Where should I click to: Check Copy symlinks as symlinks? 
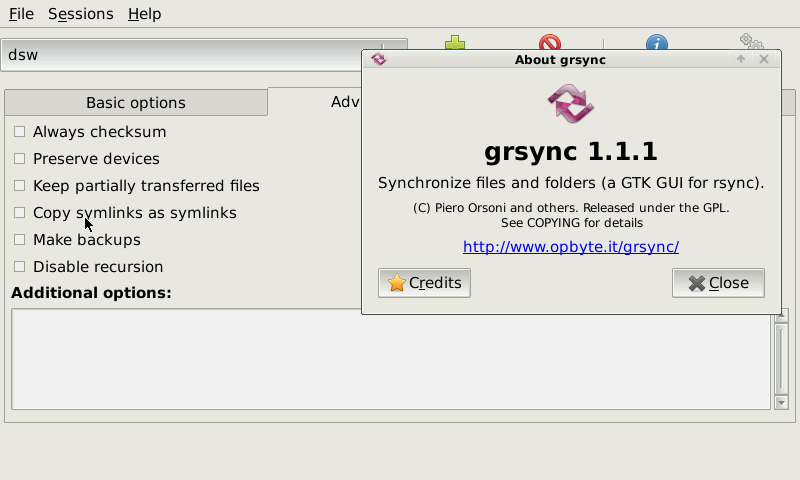click(x=19, y=213)
